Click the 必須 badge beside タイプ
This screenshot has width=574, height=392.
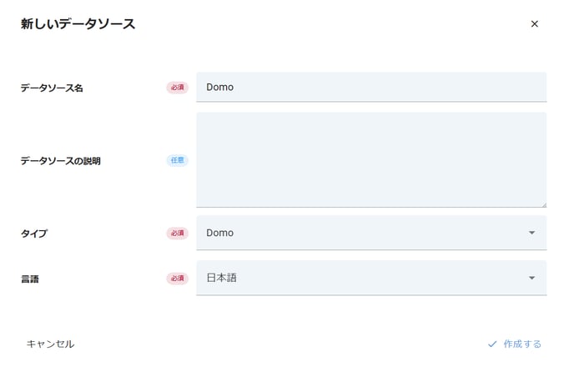click(177, 234)
